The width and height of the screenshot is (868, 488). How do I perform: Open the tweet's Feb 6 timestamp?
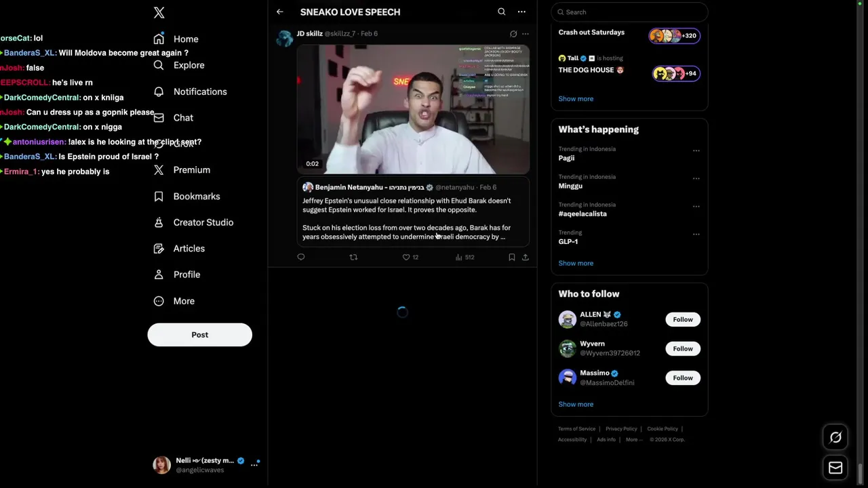click(369, 34)
